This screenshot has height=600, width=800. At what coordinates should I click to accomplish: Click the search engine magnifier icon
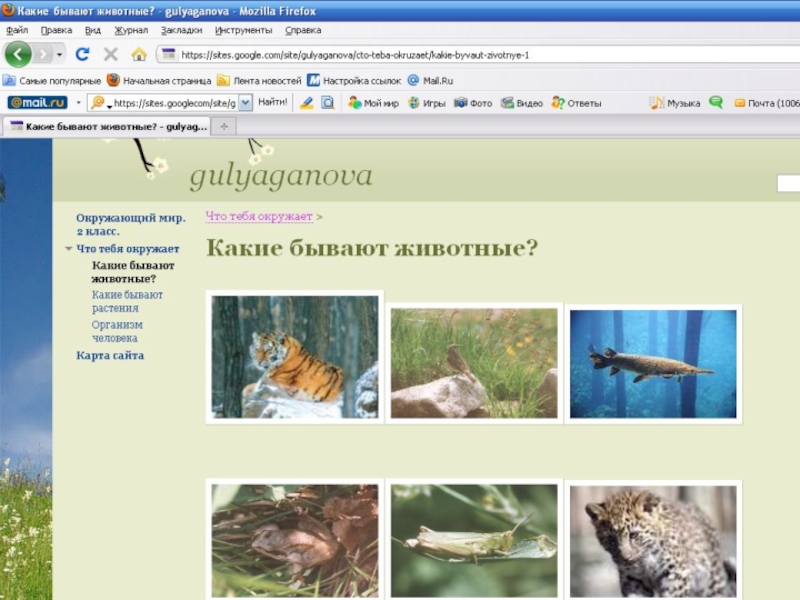(x=97, y=103)
